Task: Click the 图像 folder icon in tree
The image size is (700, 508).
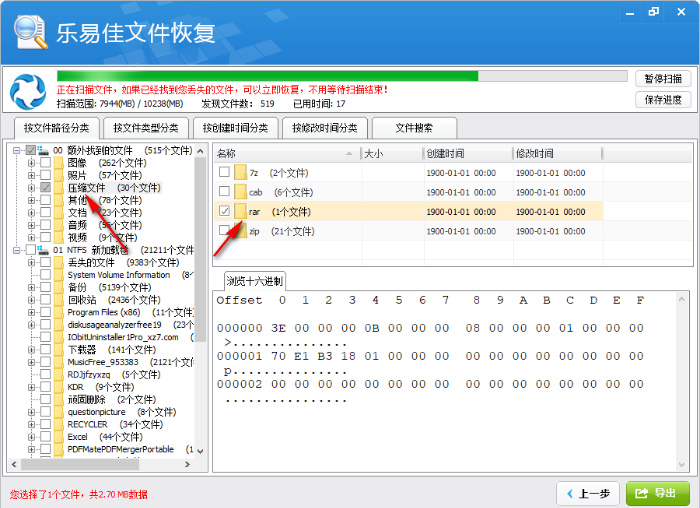Action: click(x=59, y=163)
